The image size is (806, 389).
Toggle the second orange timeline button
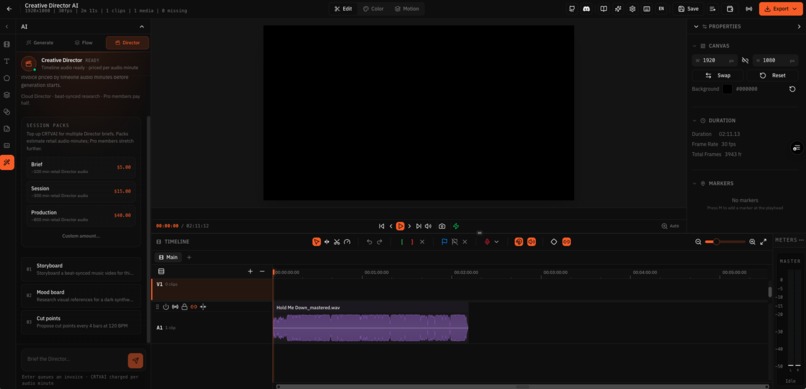[x=532, y=242]
